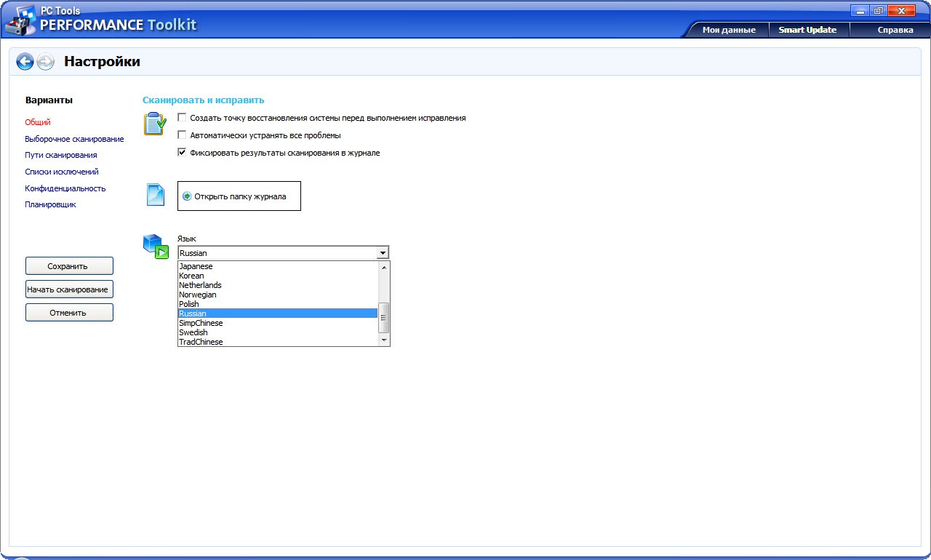The image size is (931, 560).
Task: Click Открыть папку журнала link
Action: point(240,196)
